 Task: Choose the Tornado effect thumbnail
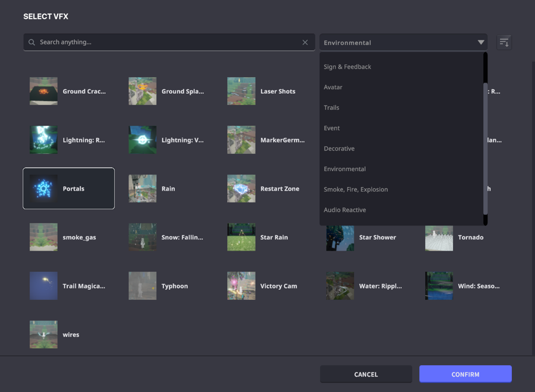pyautogui.click(x=439, y=237)
